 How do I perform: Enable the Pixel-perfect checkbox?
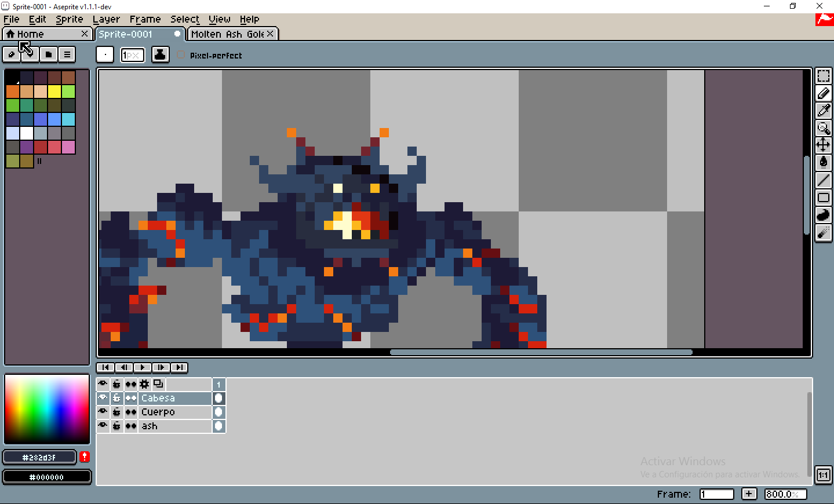tap(181, 55)
